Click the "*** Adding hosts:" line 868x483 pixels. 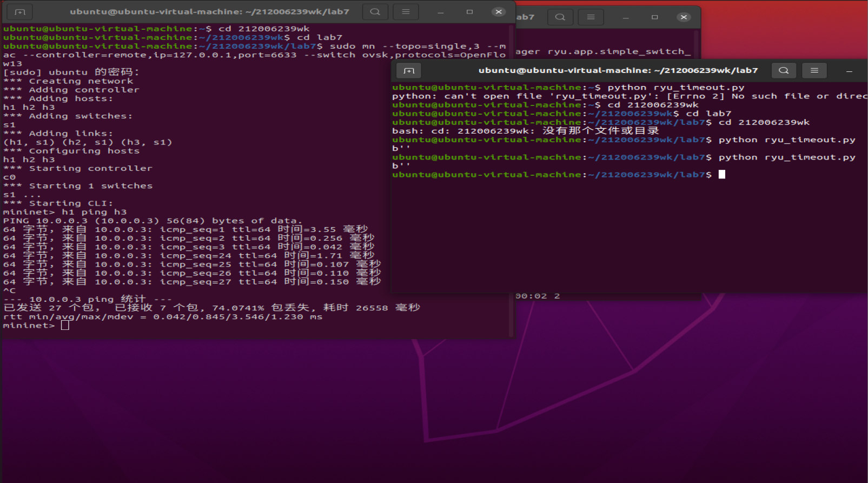click(58, 98)
